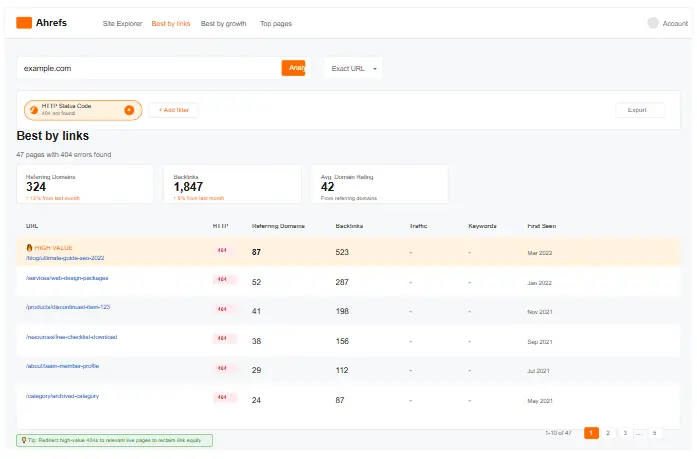Click the May 2021 first seen date
This screenshot has height=459, width=697.
pyautogui.click(x=540, y=401)
